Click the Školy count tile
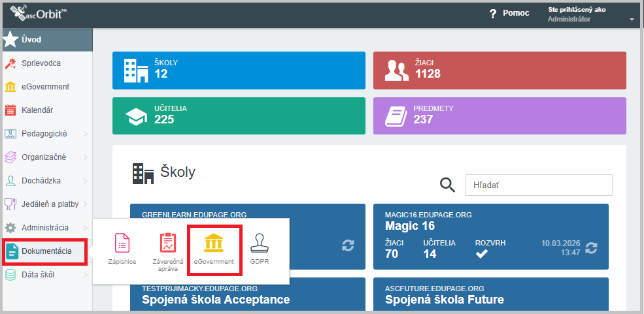644x314 pixels. (239, 70)
